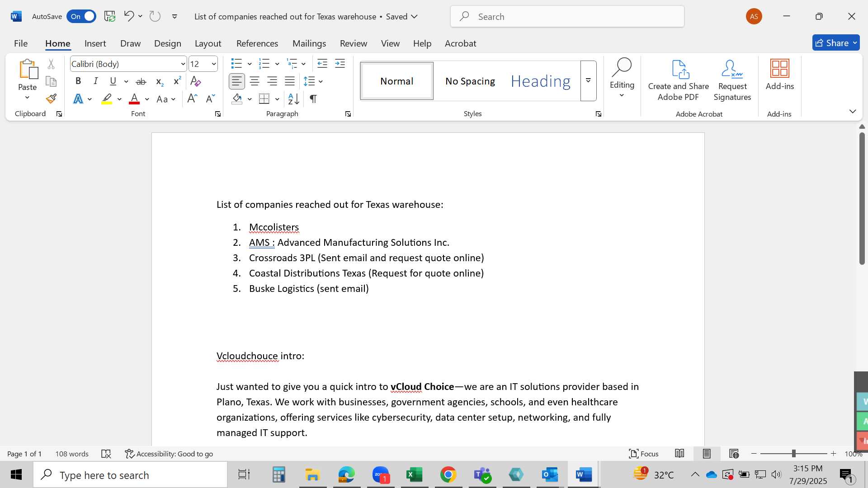Expand the numbering list dropdown arrow
Screen dimensions: 868x488
click(277, 64)
